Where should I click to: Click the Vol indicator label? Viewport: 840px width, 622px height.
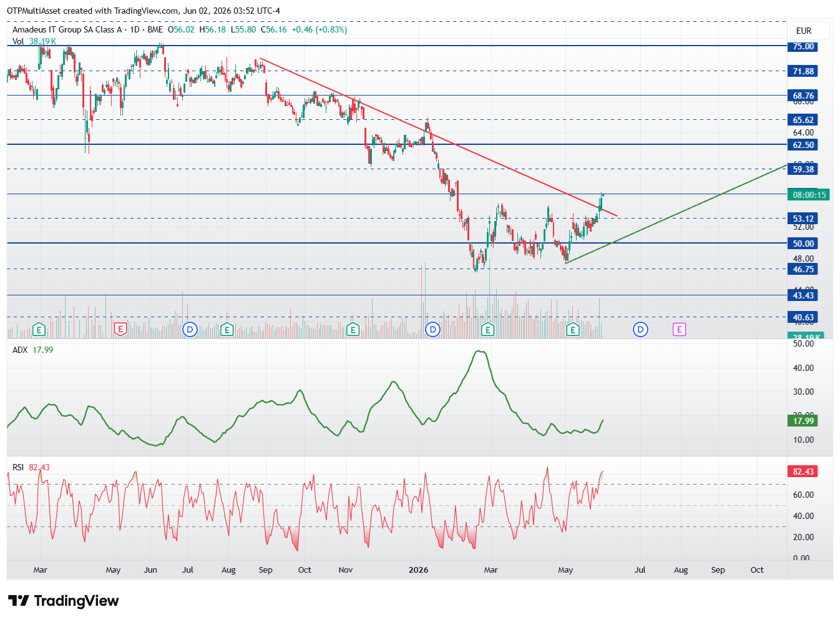[x=18, y=41]
